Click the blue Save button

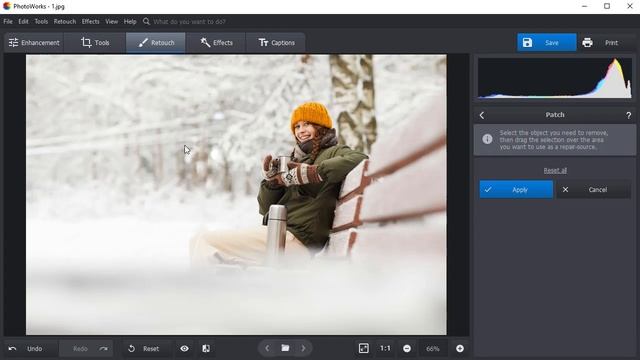pyautogui.click(x=547, y=42)
